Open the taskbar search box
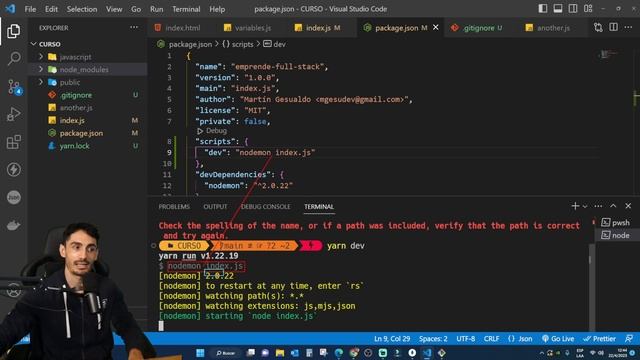Image resolution: width=640 pixels, height=360 pixels. (226, 353)
